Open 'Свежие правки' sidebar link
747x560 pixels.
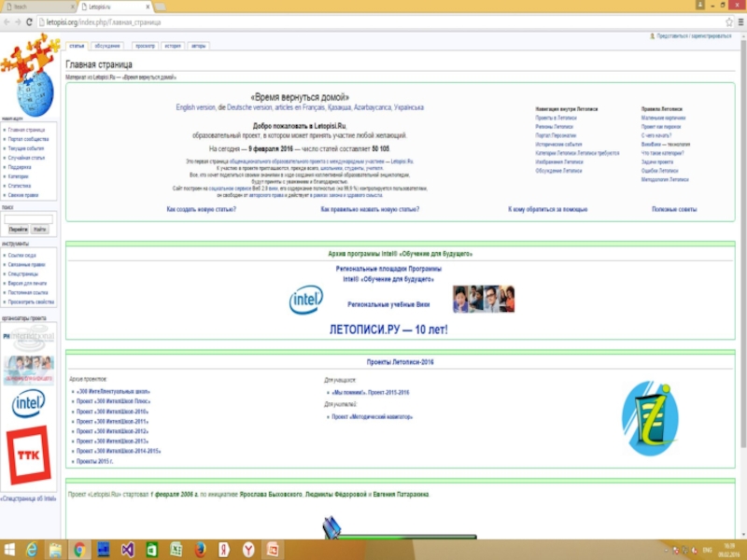(22, 195)
